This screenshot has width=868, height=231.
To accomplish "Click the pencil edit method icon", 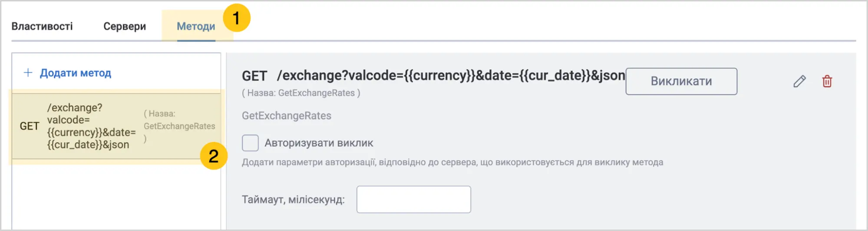I will pyautogui.click(x=799, y=81).
